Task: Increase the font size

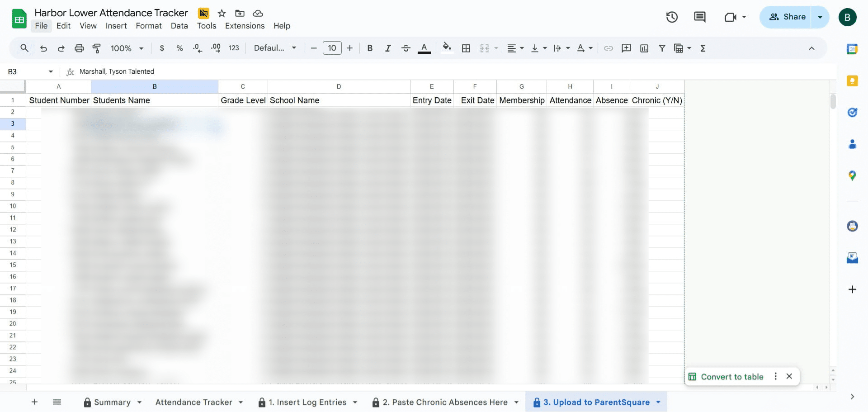Action: point(349,48)
